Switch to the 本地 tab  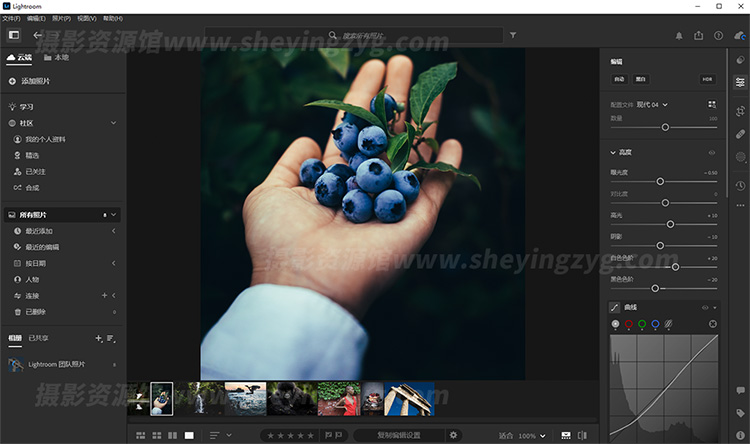pyautogui.click(x=56, y=58)
